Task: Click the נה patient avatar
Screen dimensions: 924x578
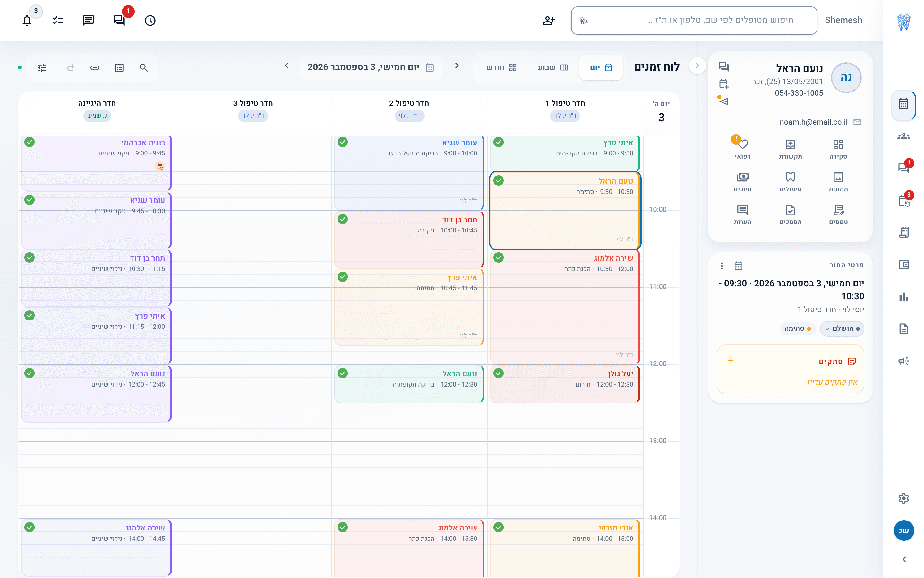Action: tap(846, 78)
